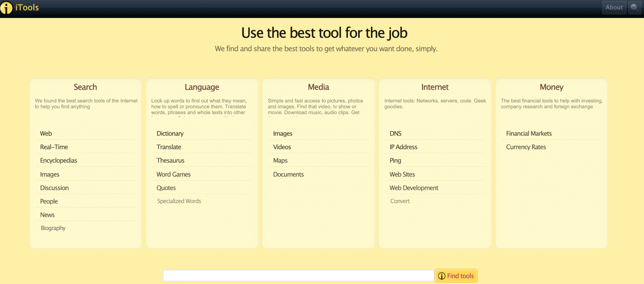Select the Currency Rates link

pos(526,147)
